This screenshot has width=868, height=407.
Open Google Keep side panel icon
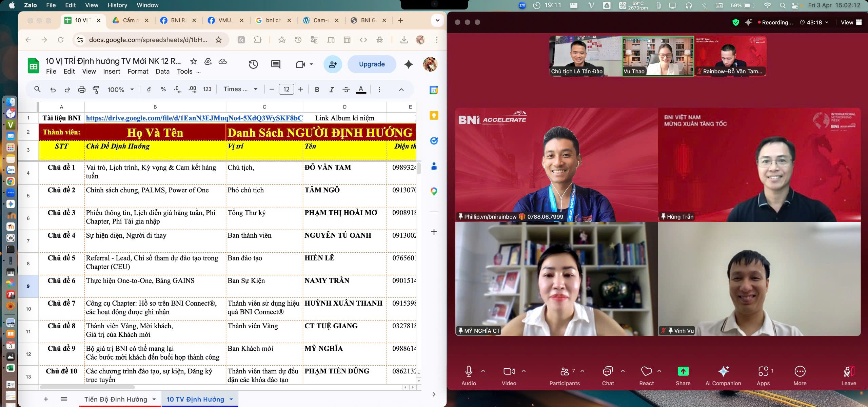click(434, 116)
